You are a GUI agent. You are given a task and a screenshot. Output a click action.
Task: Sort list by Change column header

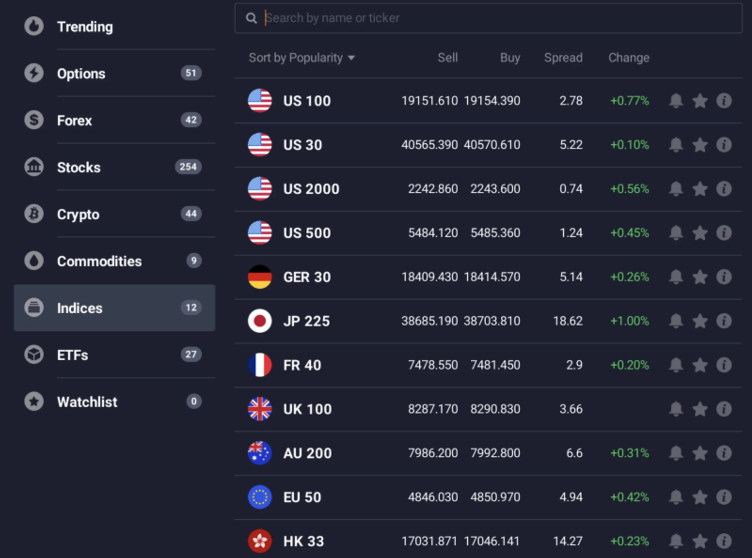click(628, 58)
